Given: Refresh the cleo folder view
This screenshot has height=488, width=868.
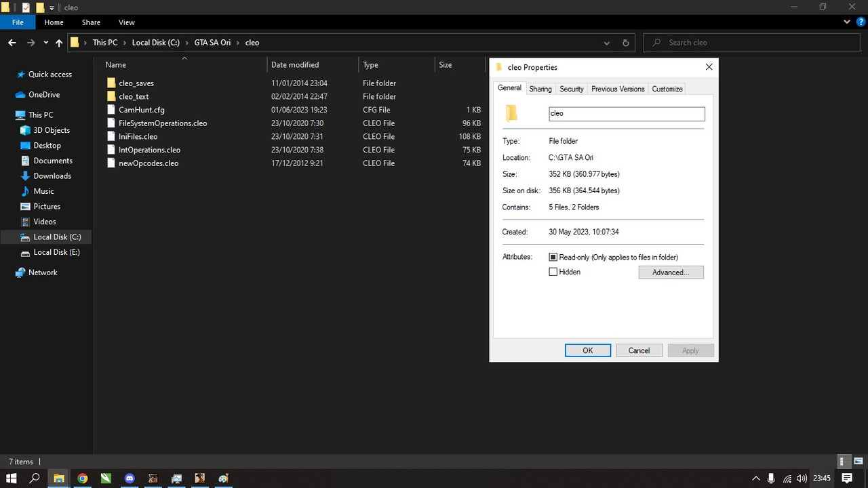Looking at the screenshot, I should pyautogui.click(x=625, y=43).
